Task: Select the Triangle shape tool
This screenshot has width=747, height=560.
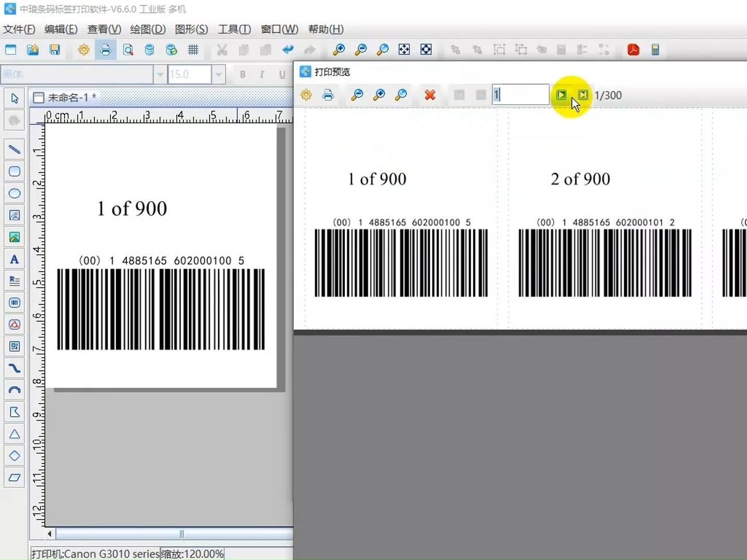Action: point(15,434)
